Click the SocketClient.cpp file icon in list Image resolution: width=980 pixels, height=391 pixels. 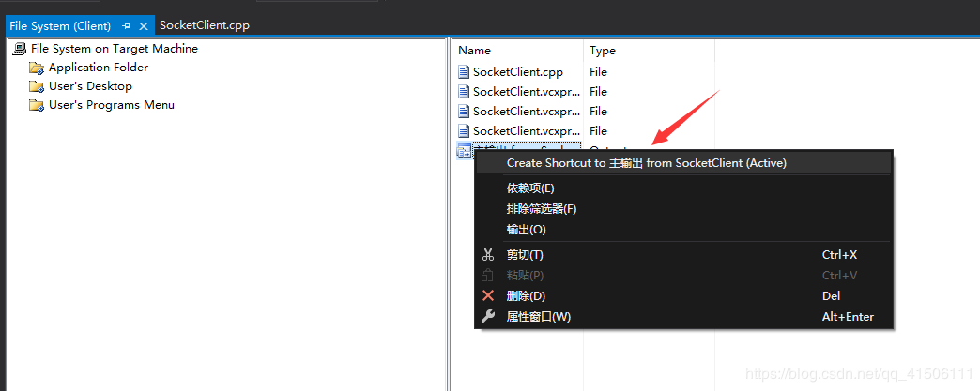click(464, 71)
